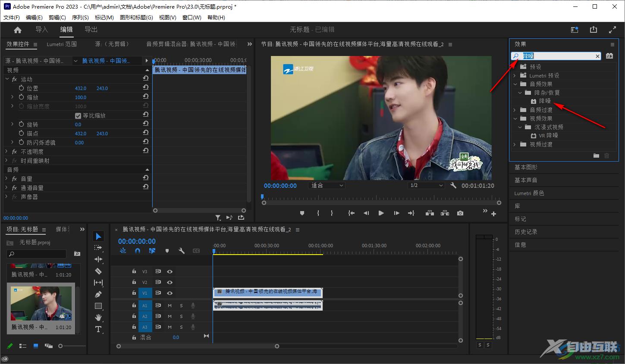Screen dimensions: 625x364
Task: Switch Project panel to list view
Action: [x=23, y=346]
